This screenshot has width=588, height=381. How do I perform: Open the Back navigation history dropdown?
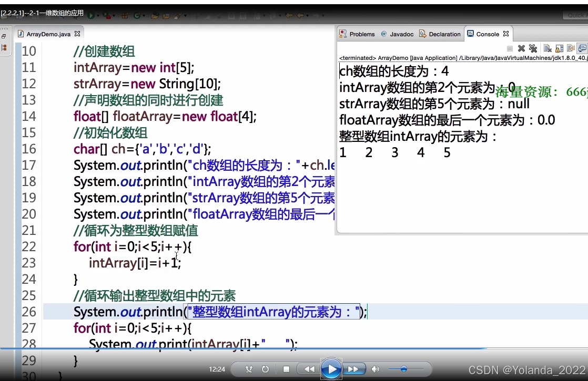pyautogui.click(x=308, y=15)
